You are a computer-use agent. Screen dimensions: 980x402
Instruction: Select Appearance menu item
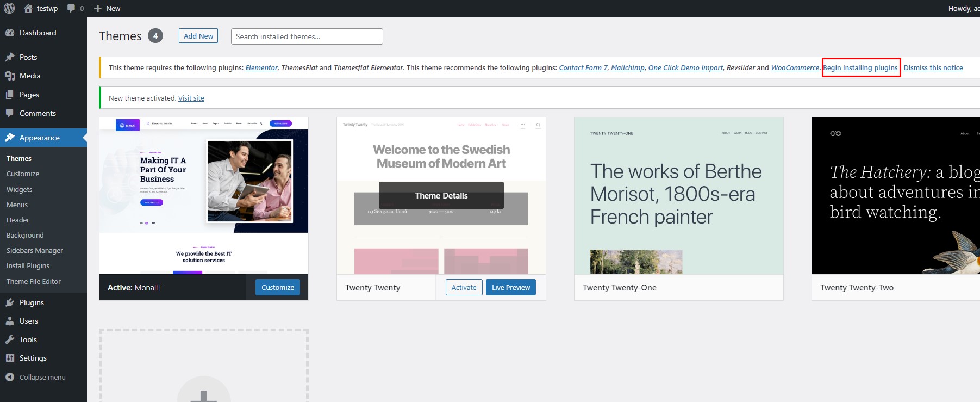coord(43,138)
